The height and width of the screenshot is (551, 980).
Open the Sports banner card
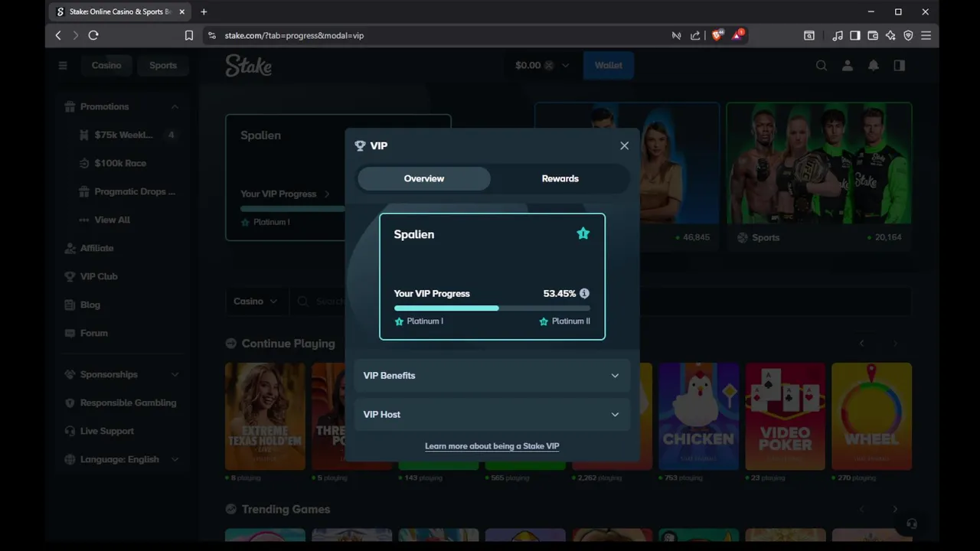coord(819,175)
